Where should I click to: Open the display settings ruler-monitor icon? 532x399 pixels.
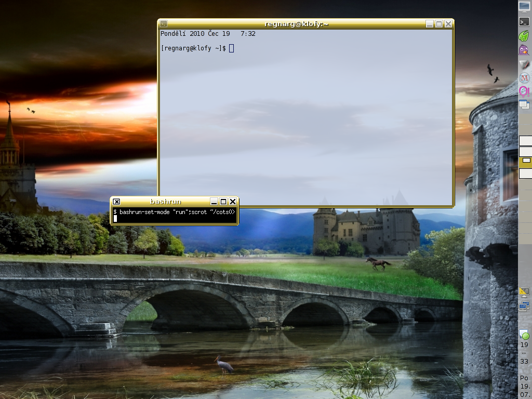tap(524, 292)
